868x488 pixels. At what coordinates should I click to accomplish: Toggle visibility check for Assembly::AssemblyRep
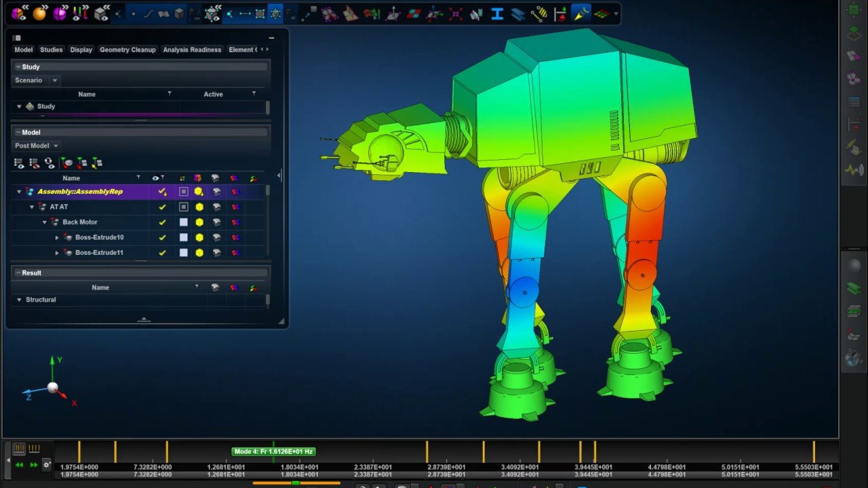pyautogui.click(x=162, y=192)
